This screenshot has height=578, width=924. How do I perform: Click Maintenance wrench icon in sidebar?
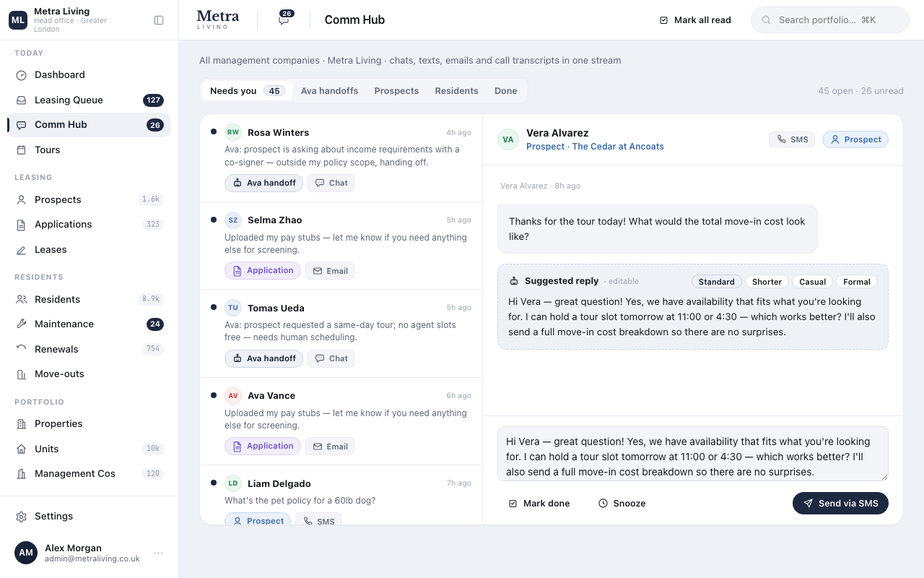22,324
